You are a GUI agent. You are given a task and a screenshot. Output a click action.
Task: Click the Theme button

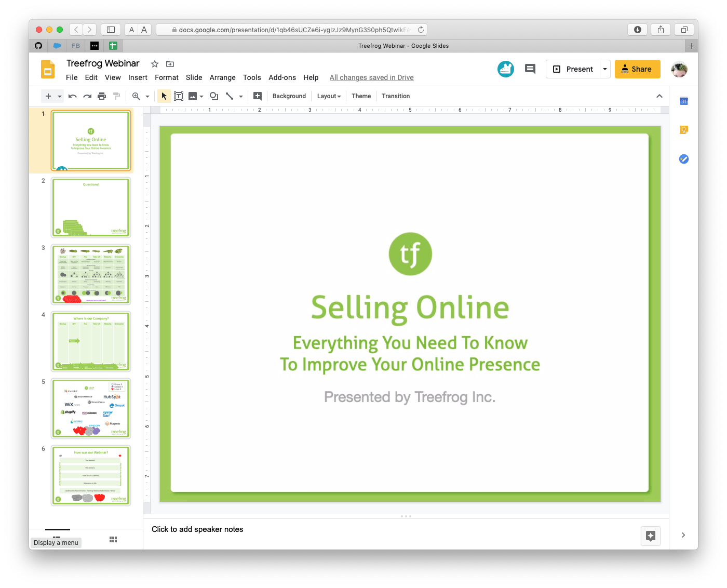click(x=361, y=96)
